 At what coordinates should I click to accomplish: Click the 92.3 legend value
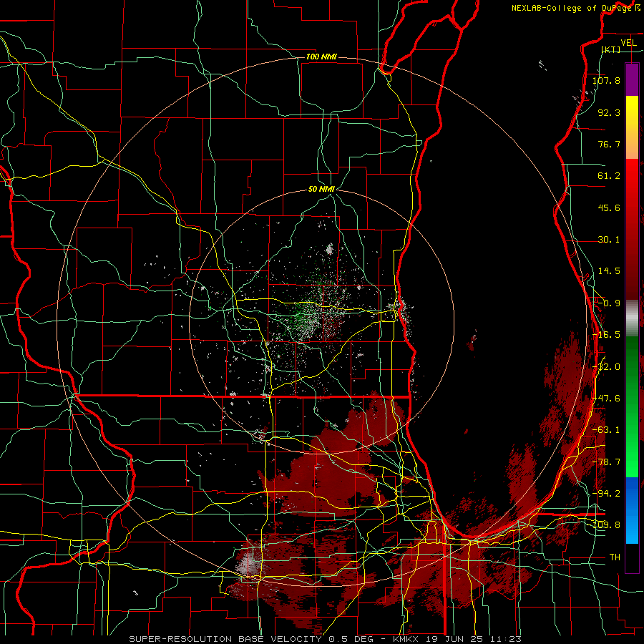[x=609, y=112]
